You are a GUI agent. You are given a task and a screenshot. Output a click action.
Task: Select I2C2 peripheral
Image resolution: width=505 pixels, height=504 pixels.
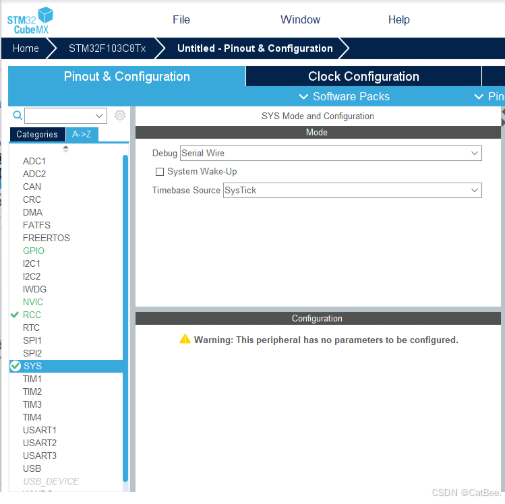(x=31, y=276)
